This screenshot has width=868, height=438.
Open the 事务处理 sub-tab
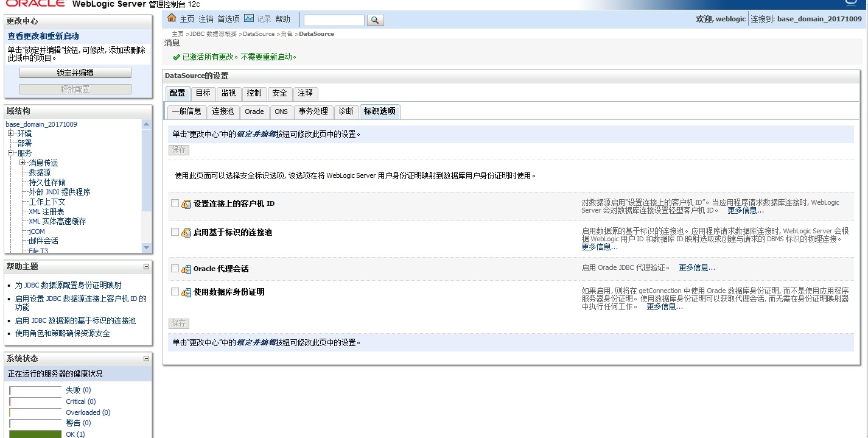(313, 111)
